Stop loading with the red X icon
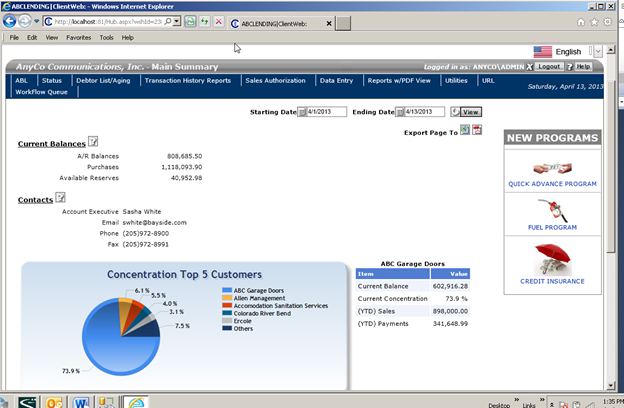The image size is (624, 408). click(x=218, y=21)
